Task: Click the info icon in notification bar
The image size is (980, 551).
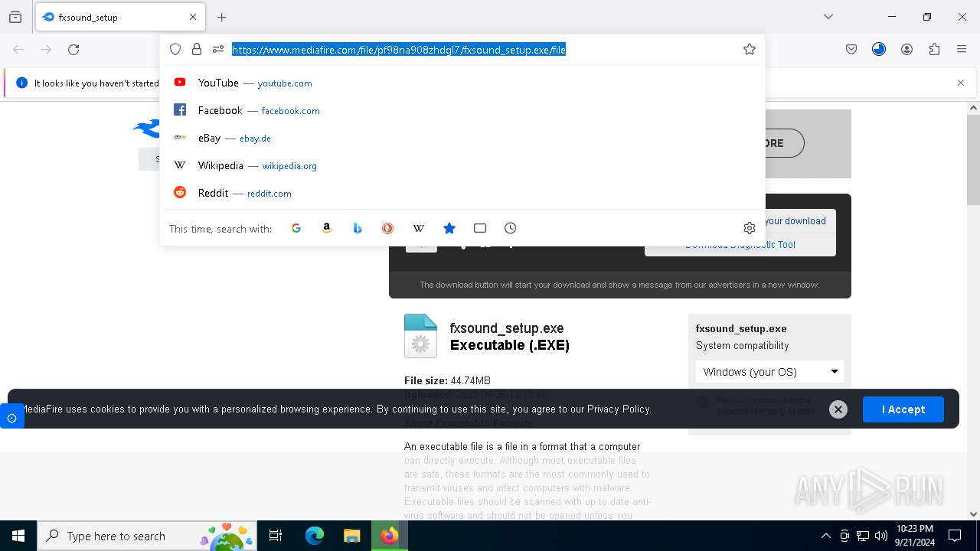Action: click(x=21, y=83)
